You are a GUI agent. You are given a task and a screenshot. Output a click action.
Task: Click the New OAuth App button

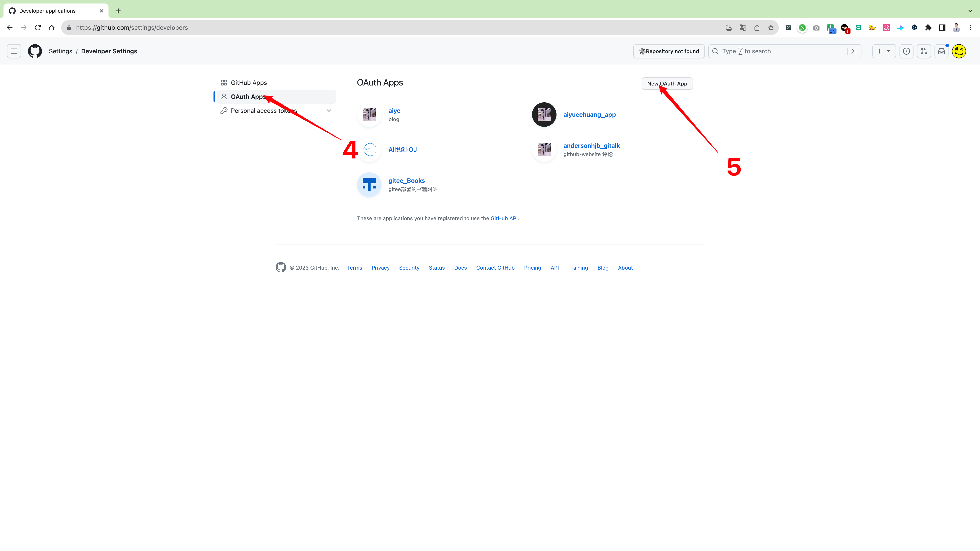[667, 84]
